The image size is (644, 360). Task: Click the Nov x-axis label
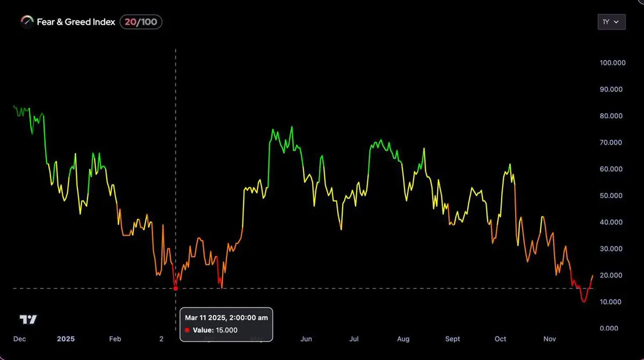[x=549, y=339]
